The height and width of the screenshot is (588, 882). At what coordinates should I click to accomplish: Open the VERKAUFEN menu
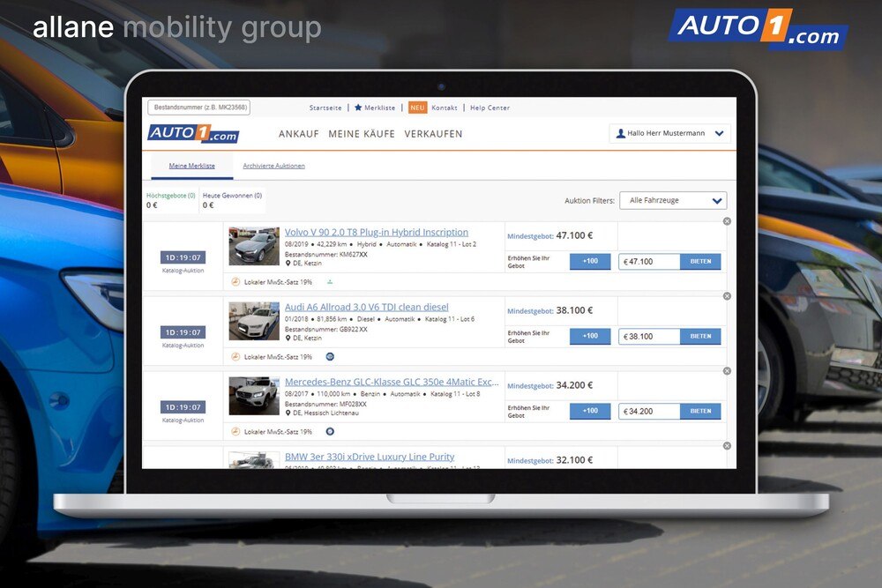(x=433, y=134)
